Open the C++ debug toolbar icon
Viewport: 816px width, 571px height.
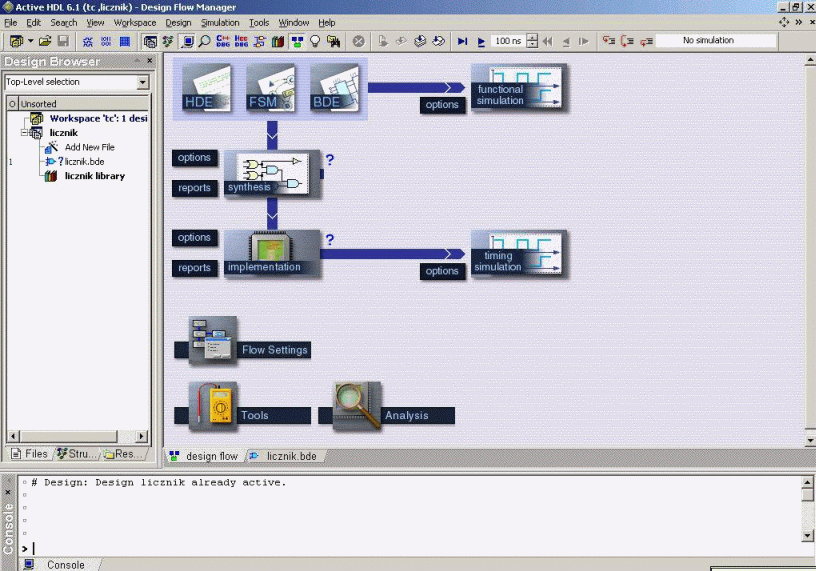pyautogui.click(x=223, y=41)
